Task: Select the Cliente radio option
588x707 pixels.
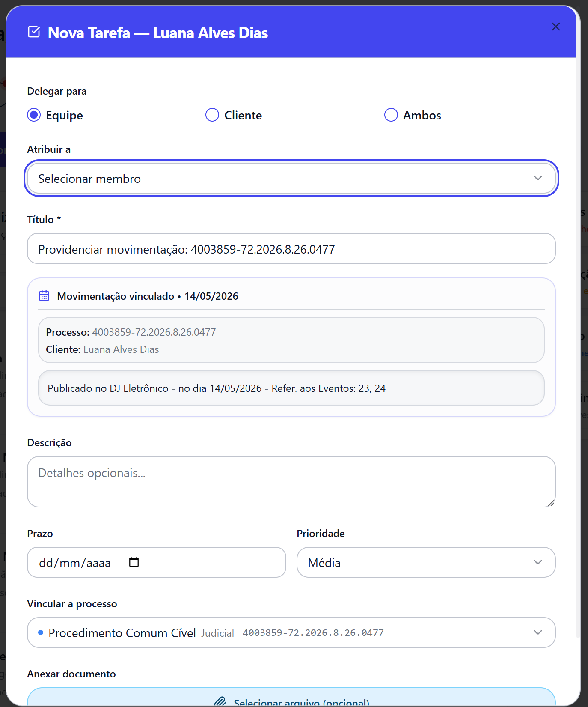Action: tap(212, 115)
